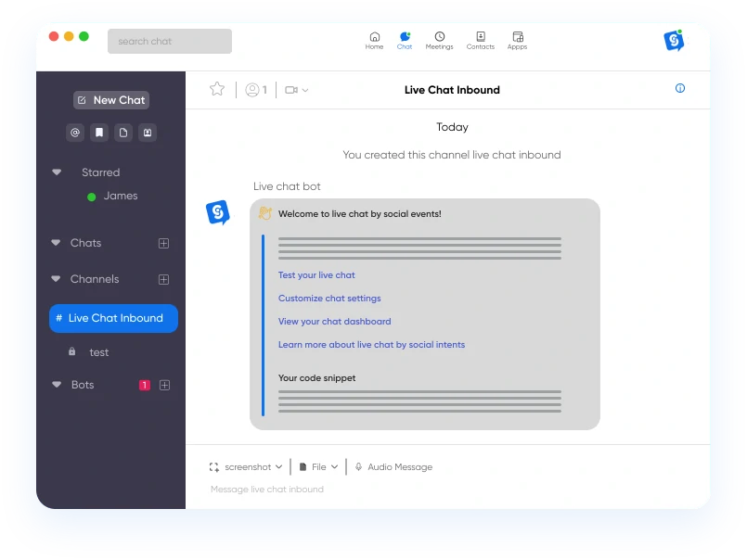This screenshot has width=747, height=560.
Task: Open the Chat section in top navigation
Action: 405,40
